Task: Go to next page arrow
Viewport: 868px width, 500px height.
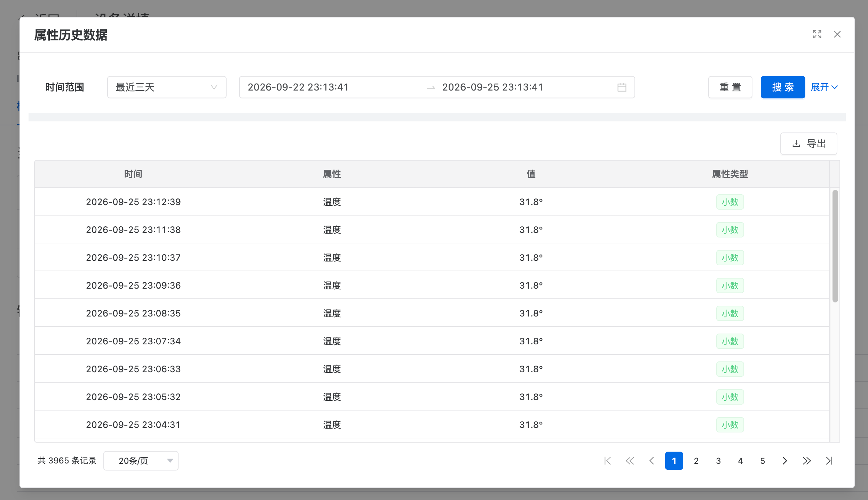Action: tap(785, 461)
